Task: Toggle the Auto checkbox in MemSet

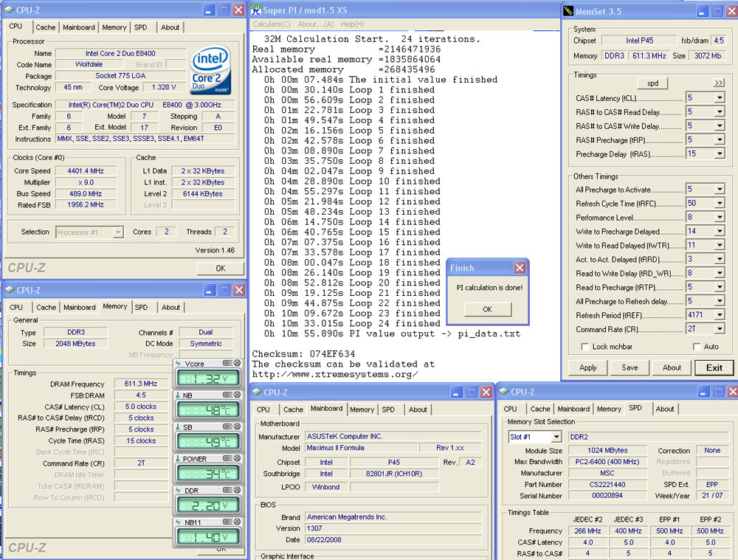Action: coord(697,347)
